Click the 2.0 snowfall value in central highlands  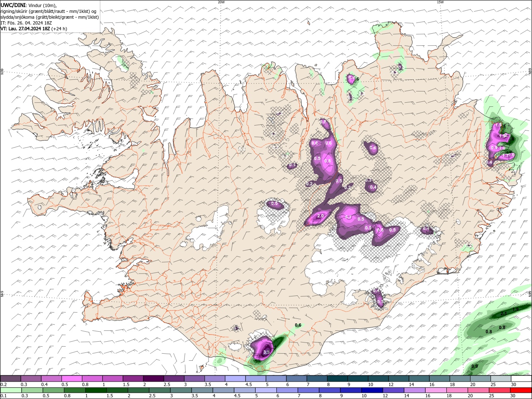320,216
